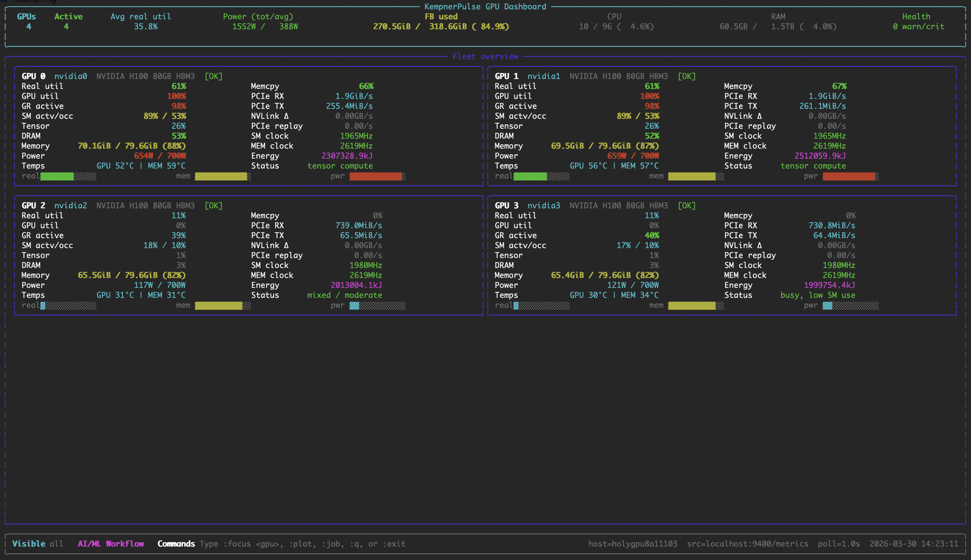Open the Commands menu in footer
Viewport: 971px width, 560px height.
click(x=176, y=543)
